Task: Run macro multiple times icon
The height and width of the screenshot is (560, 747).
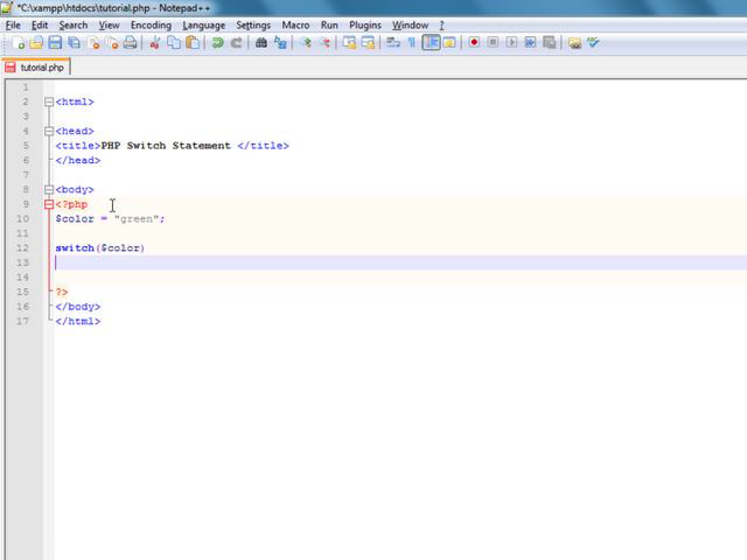Action: point(530,43)
